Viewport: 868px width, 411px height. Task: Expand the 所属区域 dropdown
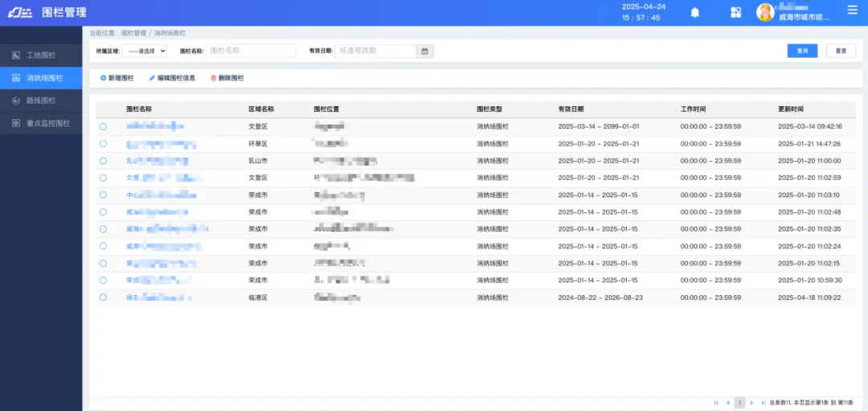[144, 51]
